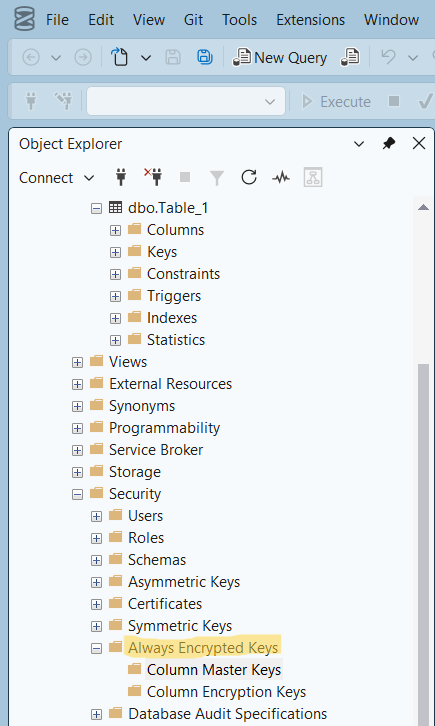
Task: Click the New Query button
Action: coord(279,57)
